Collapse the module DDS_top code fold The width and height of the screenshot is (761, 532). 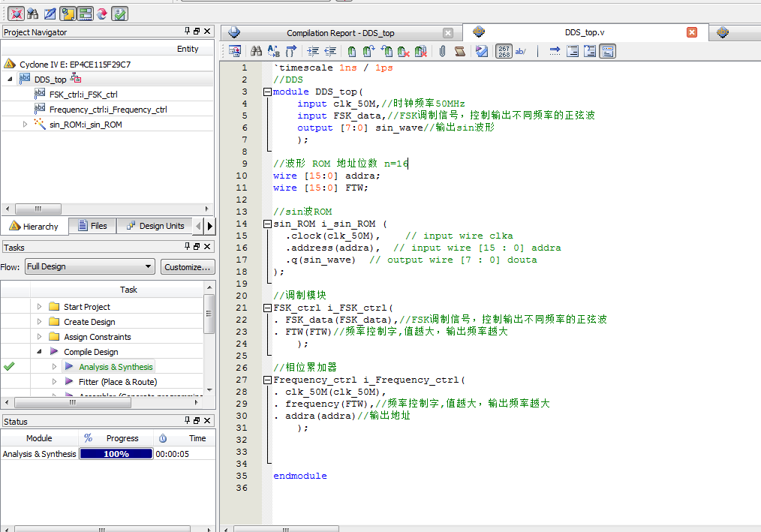click(x=267, y=92)
